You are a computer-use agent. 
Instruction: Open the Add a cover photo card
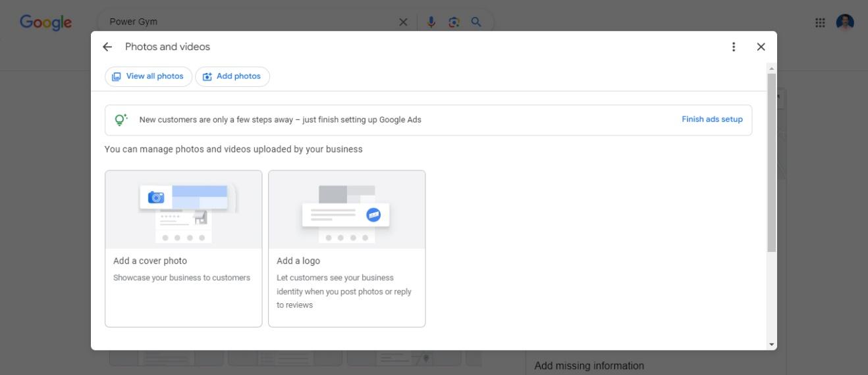tap(183, 249)
